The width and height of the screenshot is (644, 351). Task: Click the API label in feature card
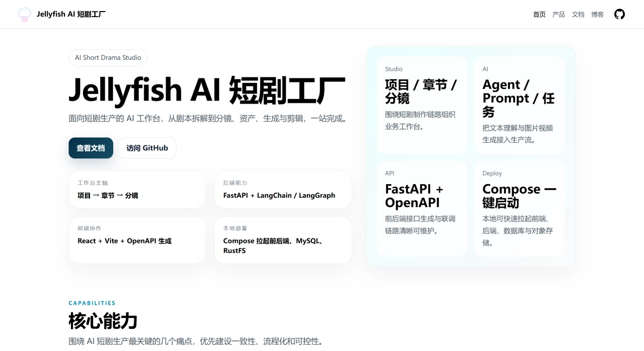coord(389,173)
